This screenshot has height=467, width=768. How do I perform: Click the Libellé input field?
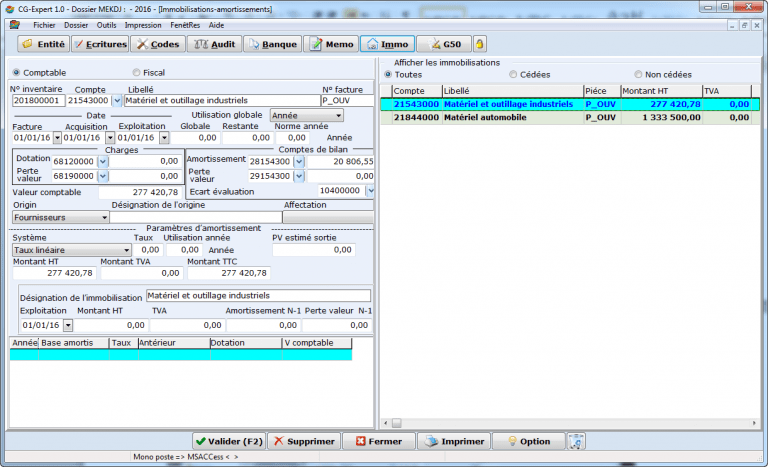point(221,100)
